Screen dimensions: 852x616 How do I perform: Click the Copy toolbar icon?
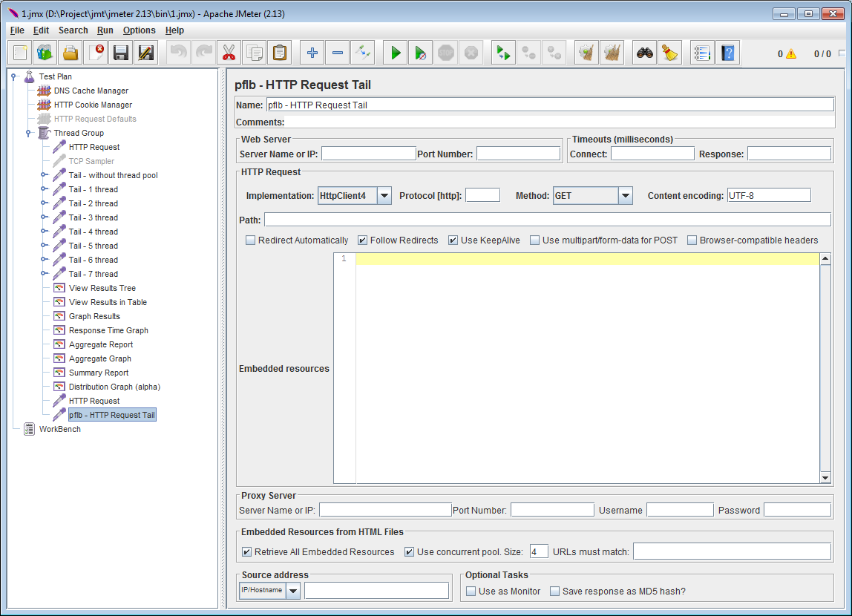point(255,53)
